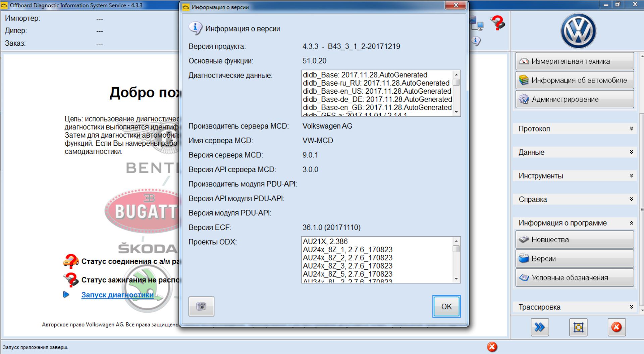Minimize the ODIS main window
This screenshot has height=354, width=644.
click(605, 5)
